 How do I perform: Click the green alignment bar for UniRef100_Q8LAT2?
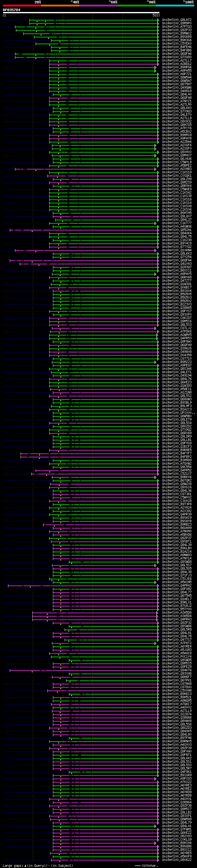[94, 20]
